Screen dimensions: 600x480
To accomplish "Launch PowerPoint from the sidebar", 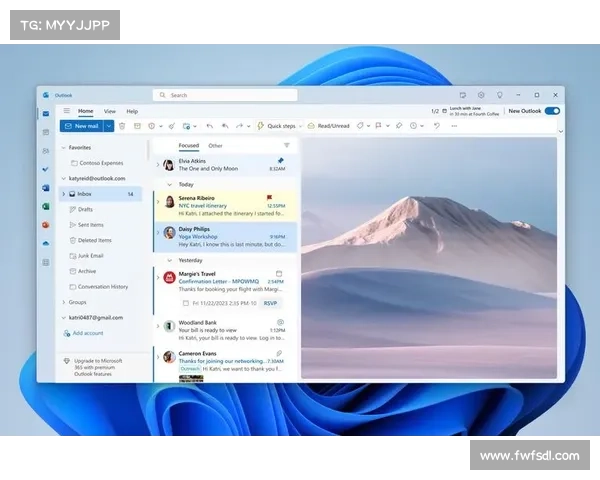I will (46, 225).
